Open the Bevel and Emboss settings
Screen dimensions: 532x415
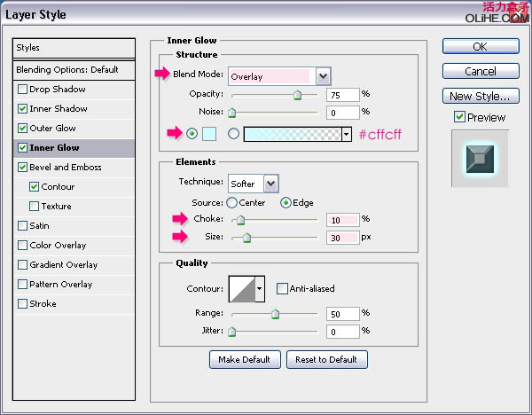pos(66,168)
